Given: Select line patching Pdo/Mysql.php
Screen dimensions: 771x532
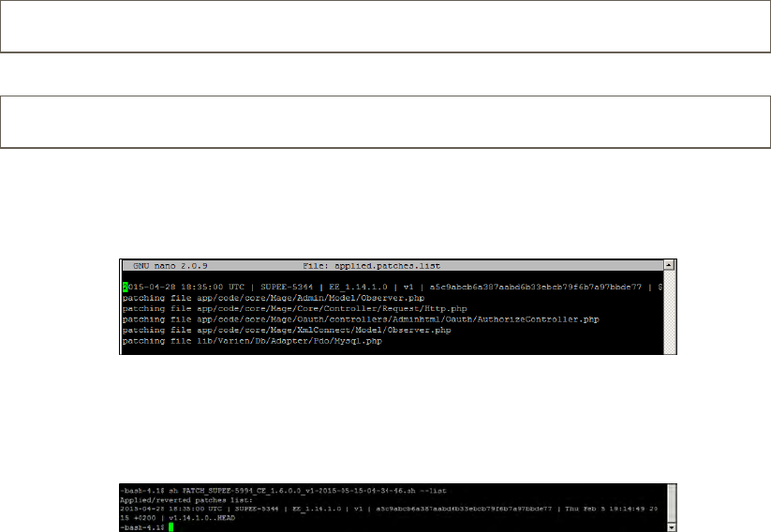Looking at the screenshot, I should pos(252,341).
